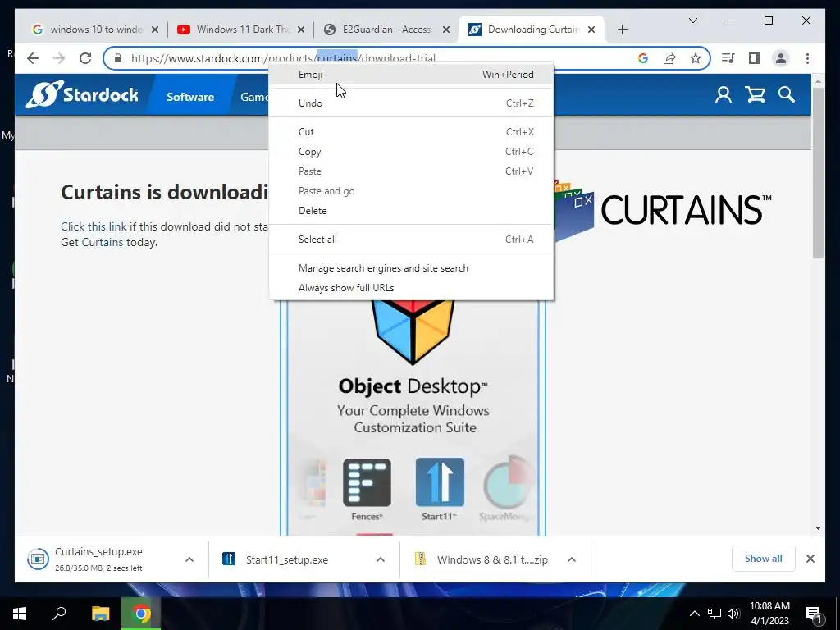Toggle the browser side panel icon

(755, 58)
